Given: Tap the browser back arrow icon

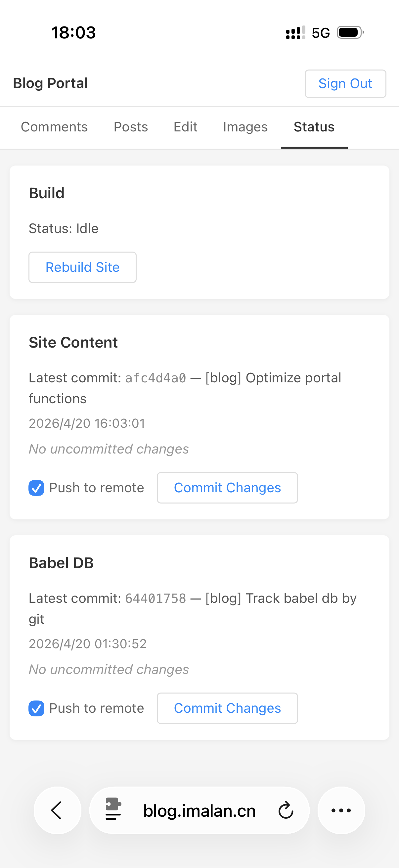Looking at the screenshot, I should click(57, 810).
